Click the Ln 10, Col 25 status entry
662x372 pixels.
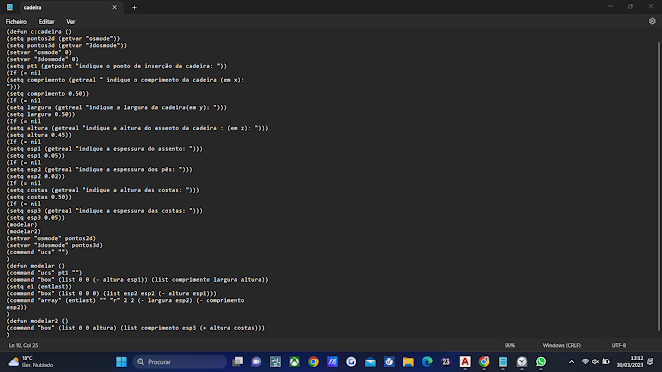coord(24,345)
